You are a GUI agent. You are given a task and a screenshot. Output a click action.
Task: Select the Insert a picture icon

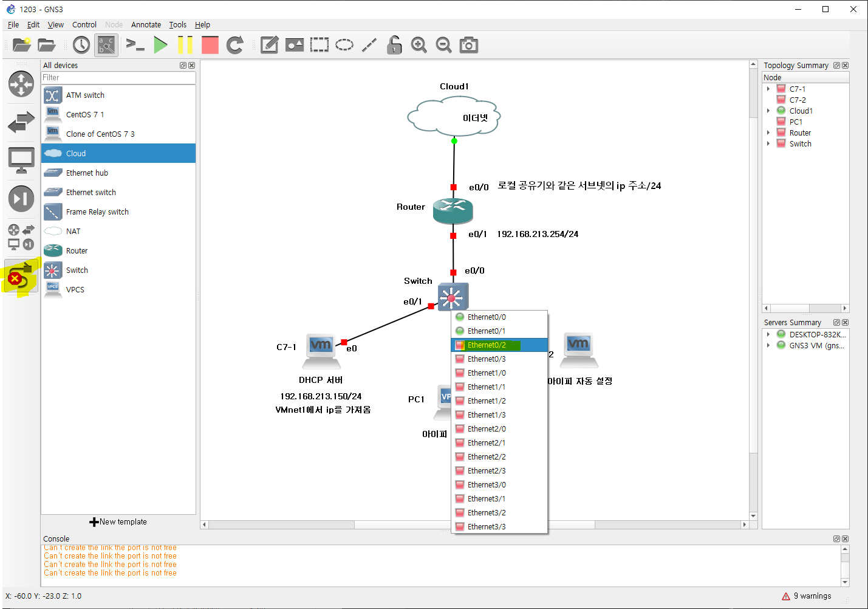click(x=295, y=45)
